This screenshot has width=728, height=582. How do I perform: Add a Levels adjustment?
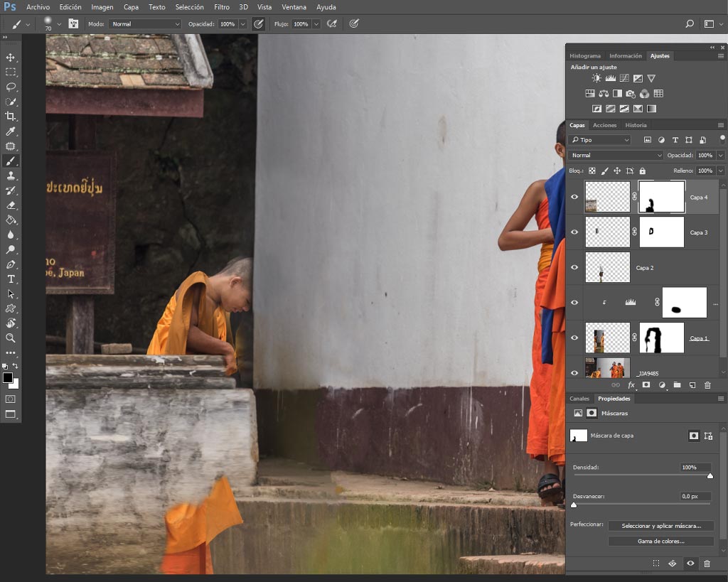pyautogui.click(x=611, y=78)
